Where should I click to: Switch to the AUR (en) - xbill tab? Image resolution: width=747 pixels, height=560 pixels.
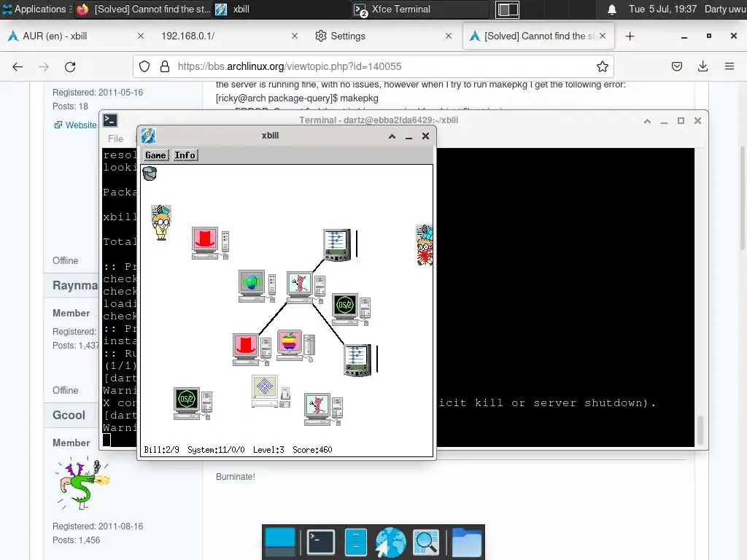coord(76,36)
